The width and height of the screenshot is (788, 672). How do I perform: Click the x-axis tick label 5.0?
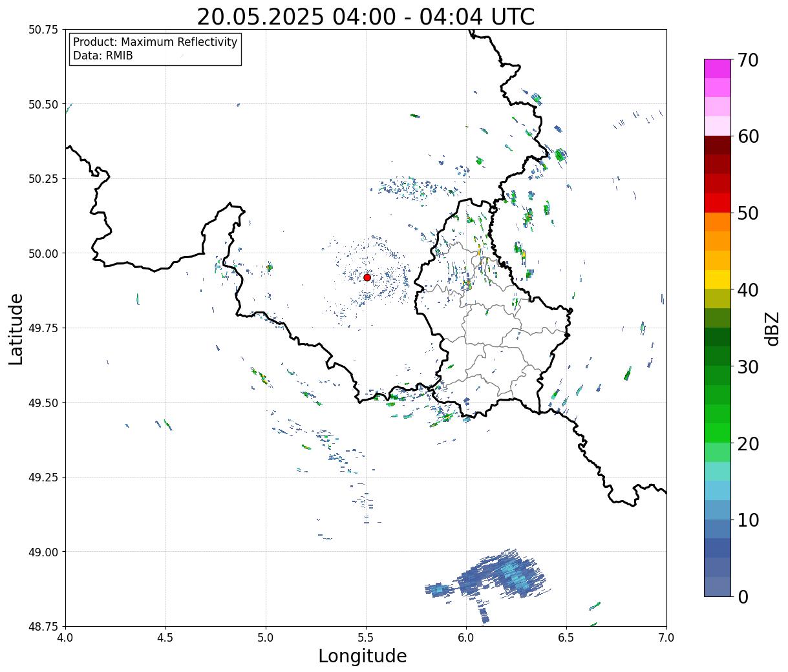point(266,638)
